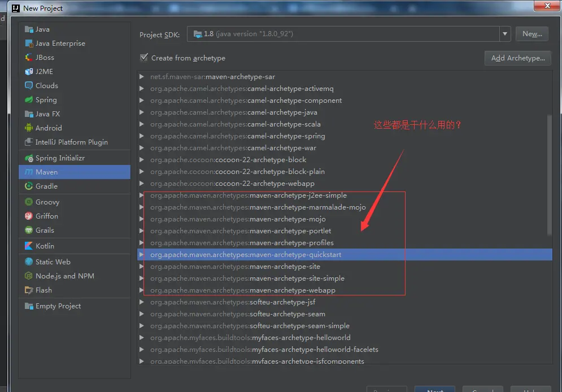Choose the Static Web globe icon
Viewport: 562px width, 392px height.
pos(29,262)
